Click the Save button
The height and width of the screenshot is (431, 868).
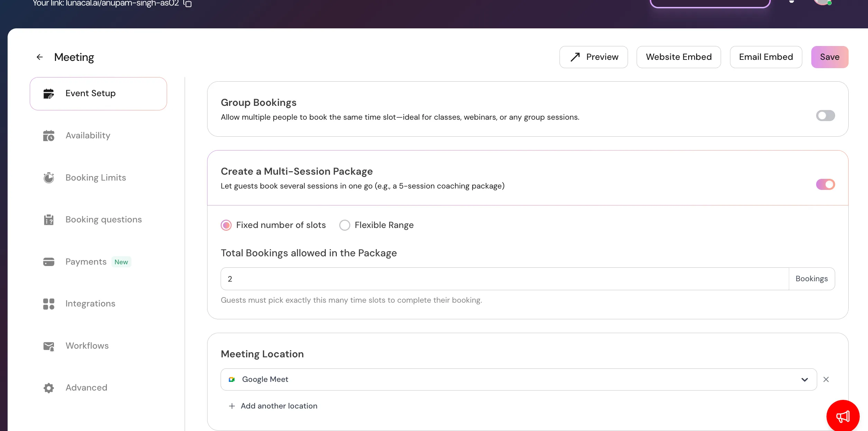point(829,57)
